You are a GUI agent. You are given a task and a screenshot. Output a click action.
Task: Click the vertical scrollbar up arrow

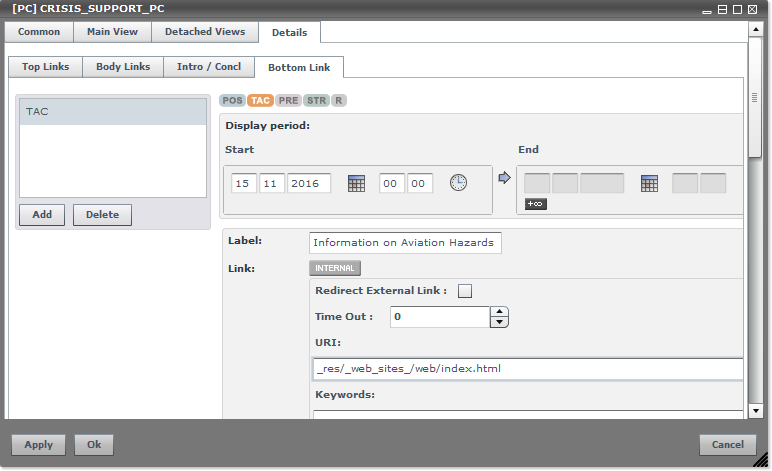point(756,29)
